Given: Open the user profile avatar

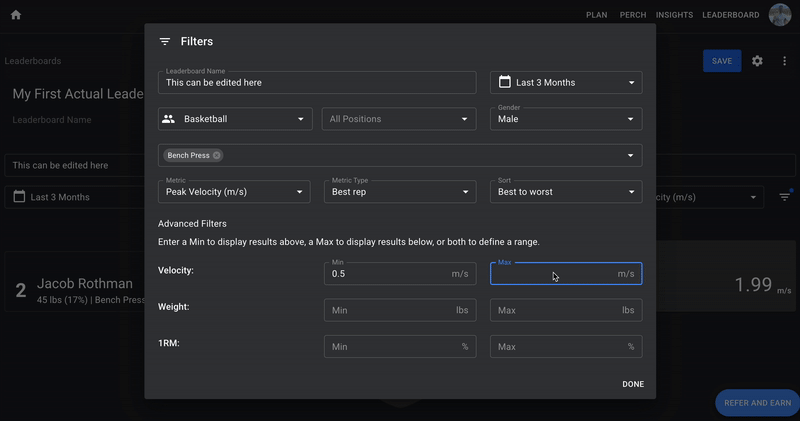Looking at the screenshot, I should [780, 15].
